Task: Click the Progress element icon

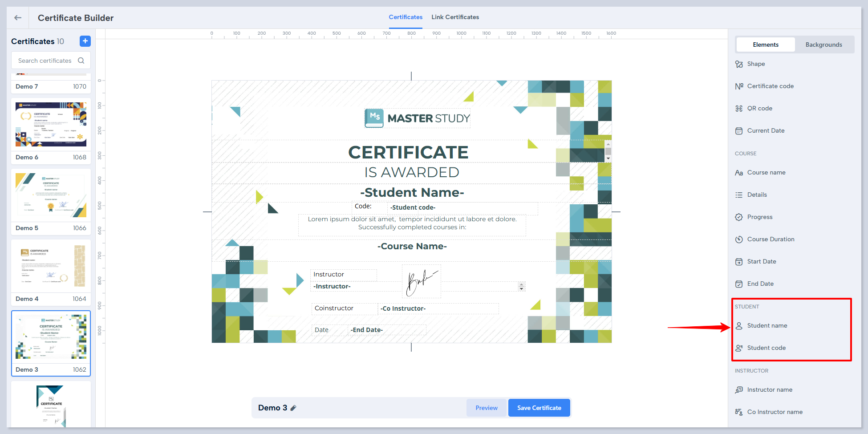Action: pyautogui.click(x=739, y=217)
